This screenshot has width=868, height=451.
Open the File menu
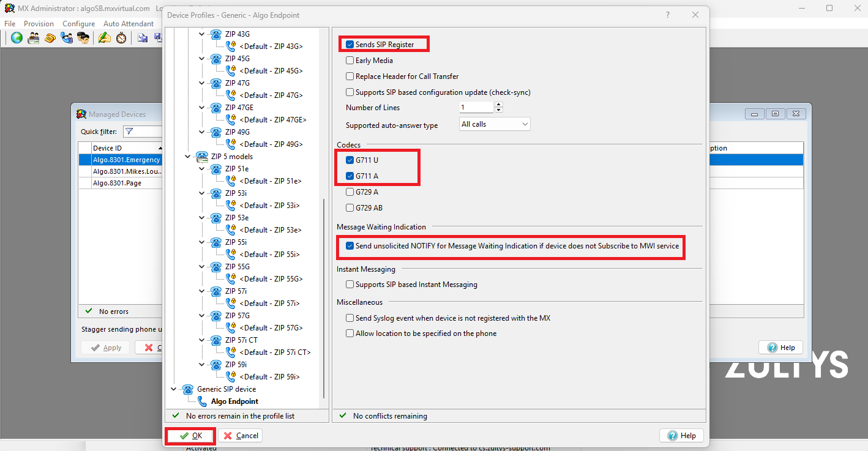click(10, 24)
